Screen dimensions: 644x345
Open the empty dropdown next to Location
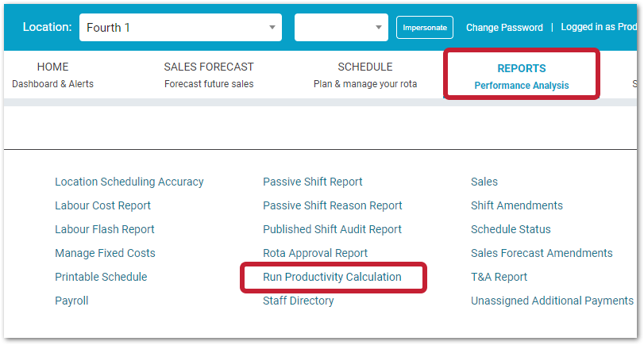point(341,28)
